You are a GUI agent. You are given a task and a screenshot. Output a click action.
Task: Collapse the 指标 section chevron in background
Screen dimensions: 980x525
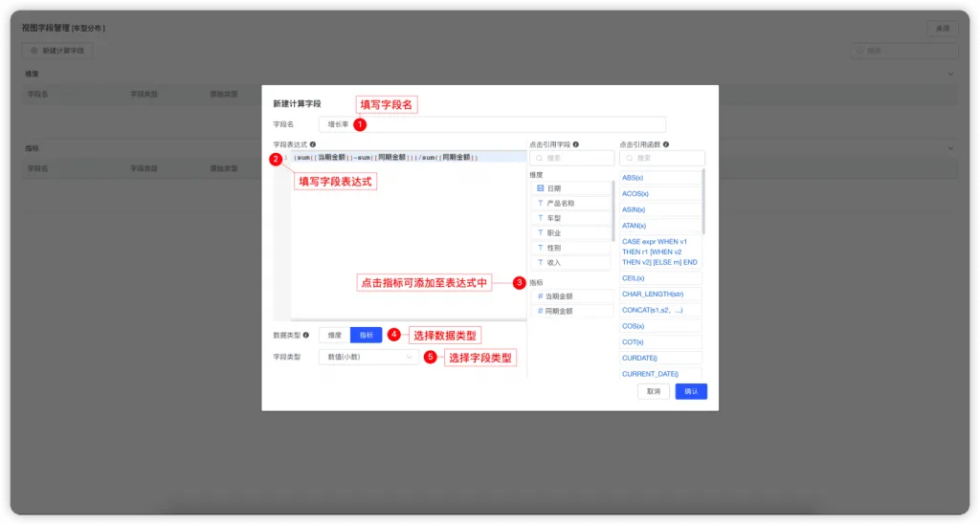pos(950,148)
